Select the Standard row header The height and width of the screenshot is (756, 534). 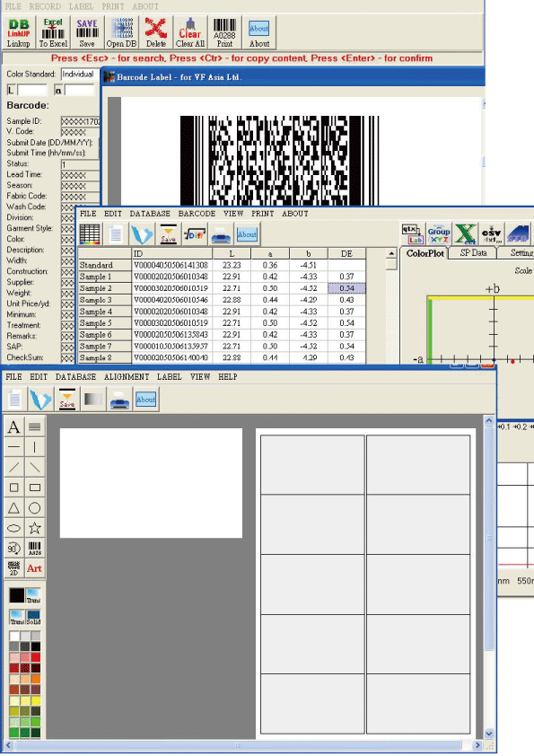click(x=105, y=265)
